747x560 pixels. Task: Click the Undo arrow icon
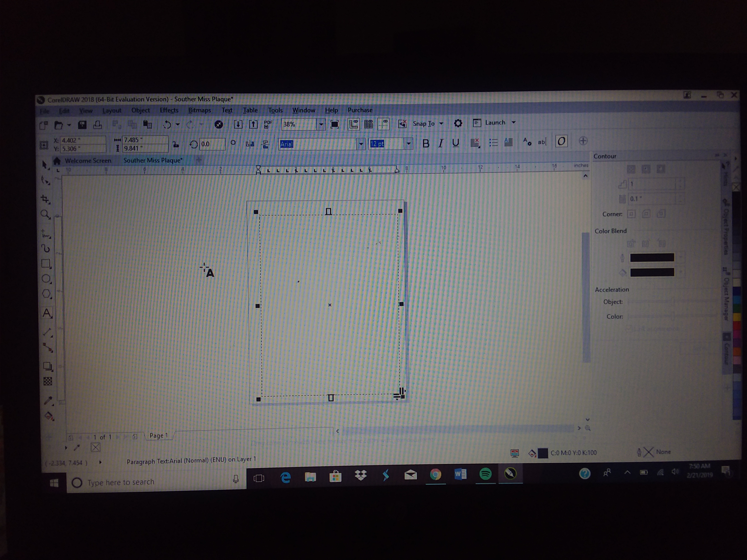[167, 125]
